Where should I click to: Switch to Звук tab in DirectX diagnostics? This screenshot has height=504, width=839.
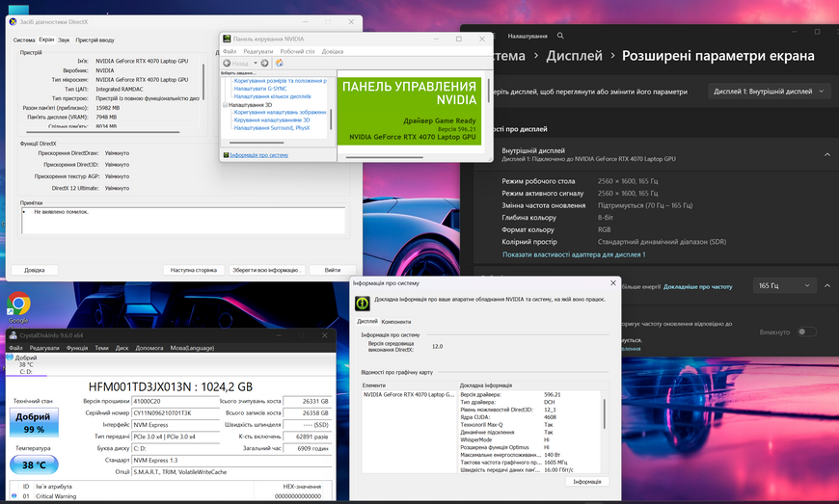(64, 40)
